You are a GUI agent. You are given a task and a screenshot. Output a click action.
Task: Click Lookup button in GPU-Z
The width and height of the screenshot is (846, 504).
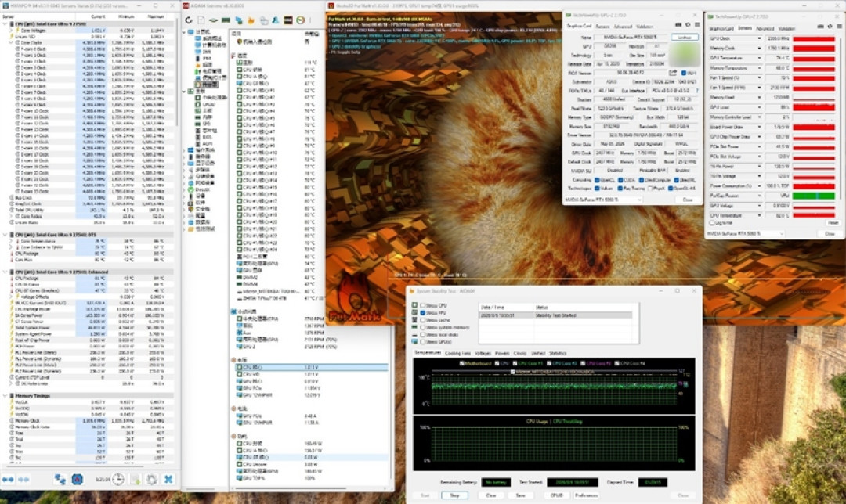684,38
